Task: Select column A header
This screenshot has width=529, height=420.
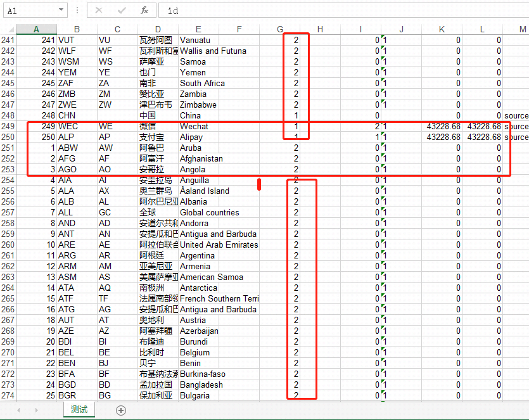Action: click(x=36, y=29)
